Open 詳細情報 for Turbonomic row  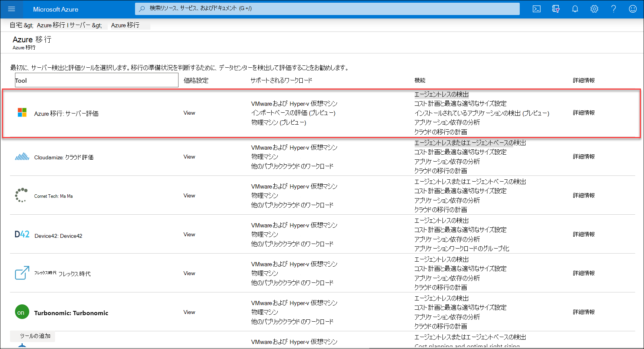point(584,312)
